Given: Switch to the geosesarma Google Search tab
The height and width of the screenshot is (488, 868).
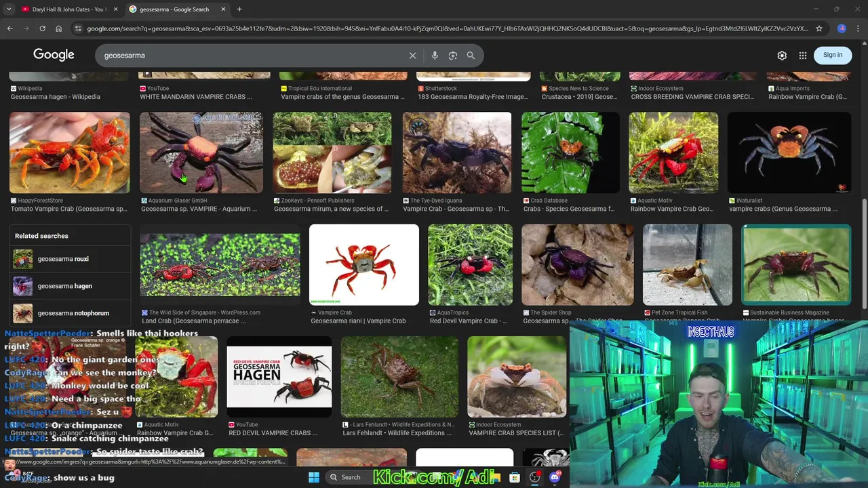Looking at the screenshot, I should tap(177, 9).
